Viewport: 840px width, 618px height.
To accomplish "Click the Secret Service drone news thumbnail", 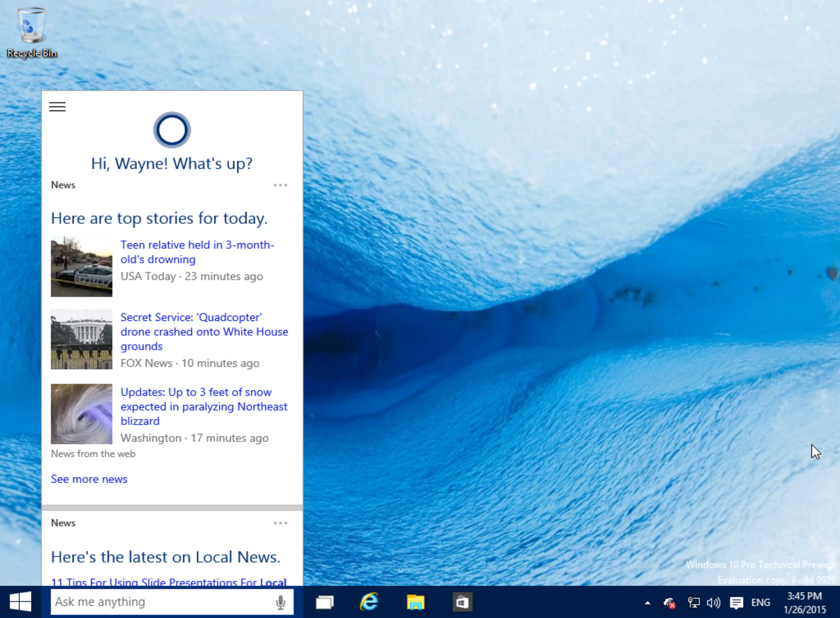I will coord(81,339).
